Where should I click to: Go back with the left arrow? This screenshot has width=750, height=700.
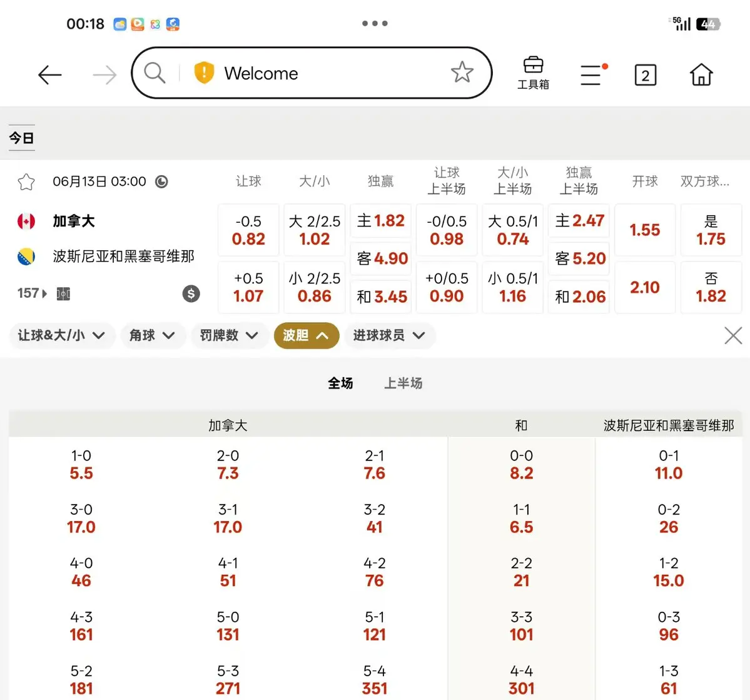coord(50,74)
